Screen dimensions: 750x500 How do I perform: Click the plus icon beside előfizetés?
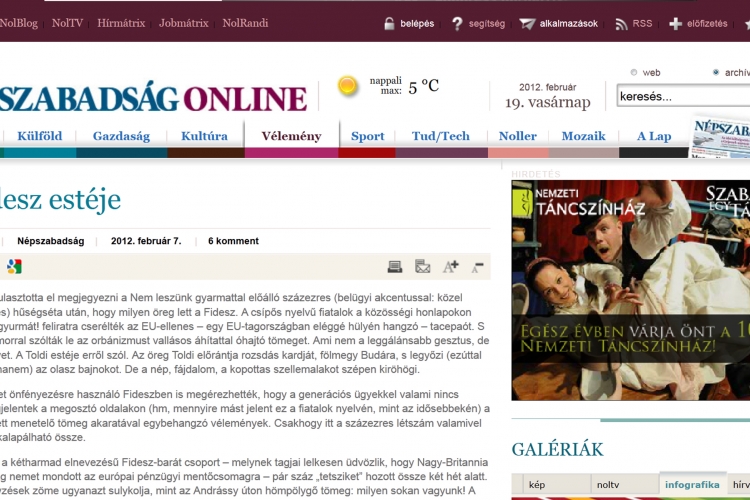[x=676, y=23]
